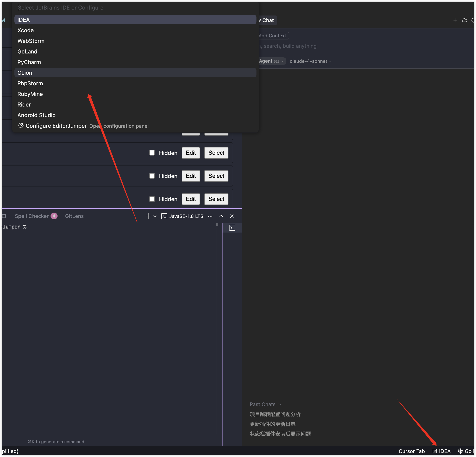
Task: Click the new chat plus icon
Action: point(455,20)
